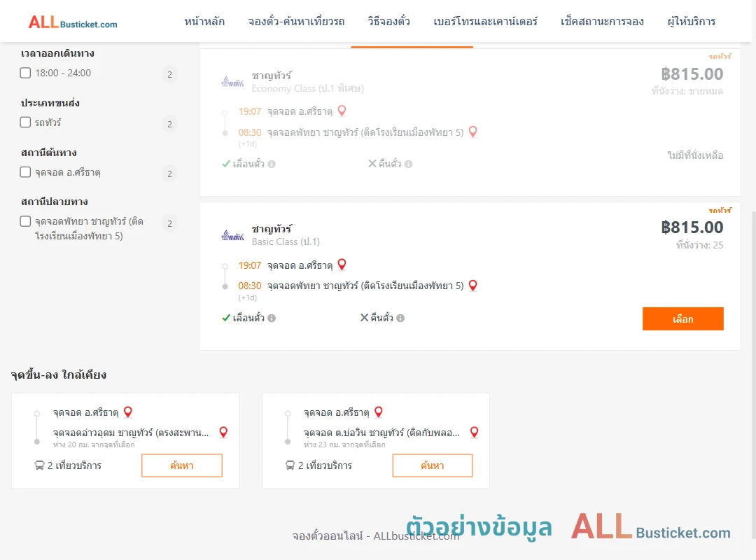Click the Economy Class (ป.1 พิเศษ) label
This screenshot has width=756, height=560.
(x=307, y=88)
